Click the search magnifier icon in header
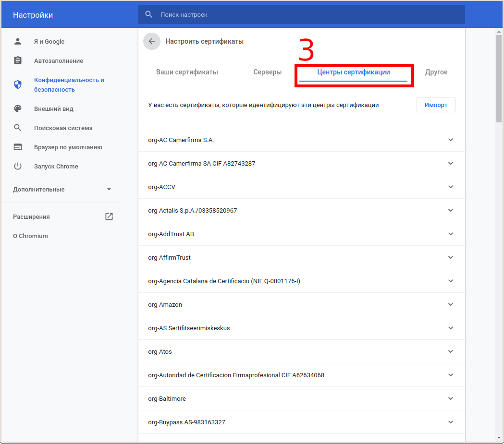The height and width of the screenshot is (444, 504). pyautogui.click(x=149, y=14)
